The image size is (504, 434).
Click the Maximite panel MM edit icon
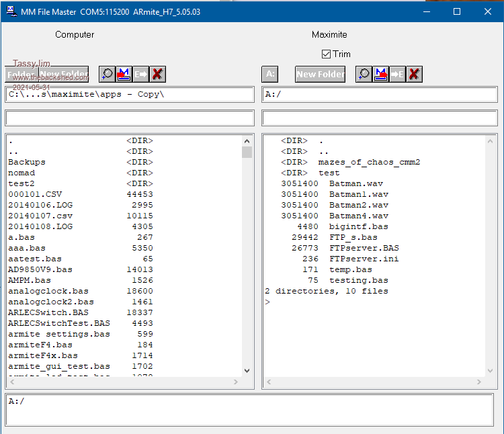point(380,74)
